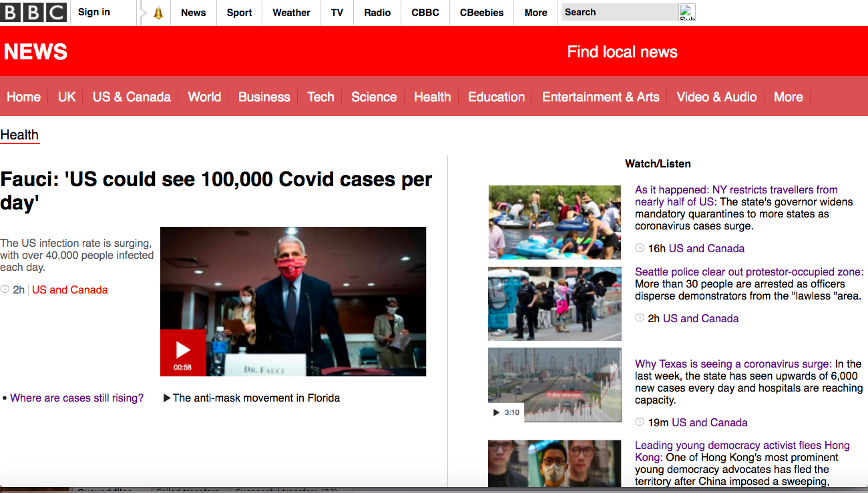Go to the Education section
Viewport: 868px width, 493px height.
(x=496, y=97)
